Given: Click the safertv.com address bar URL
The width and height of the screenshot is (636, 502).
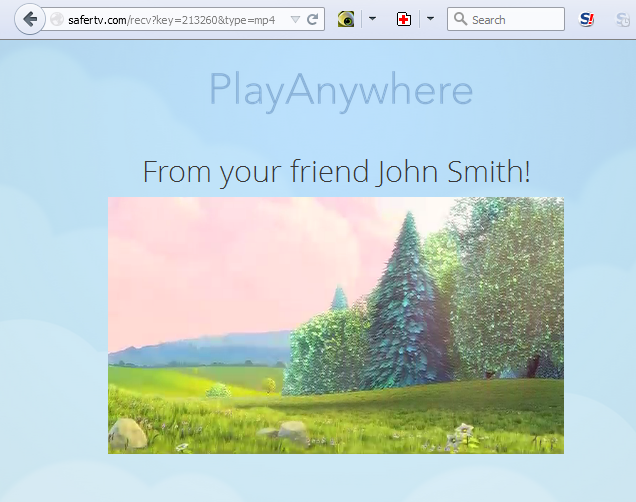Looking at the screenshot, I should click(172, 20).
